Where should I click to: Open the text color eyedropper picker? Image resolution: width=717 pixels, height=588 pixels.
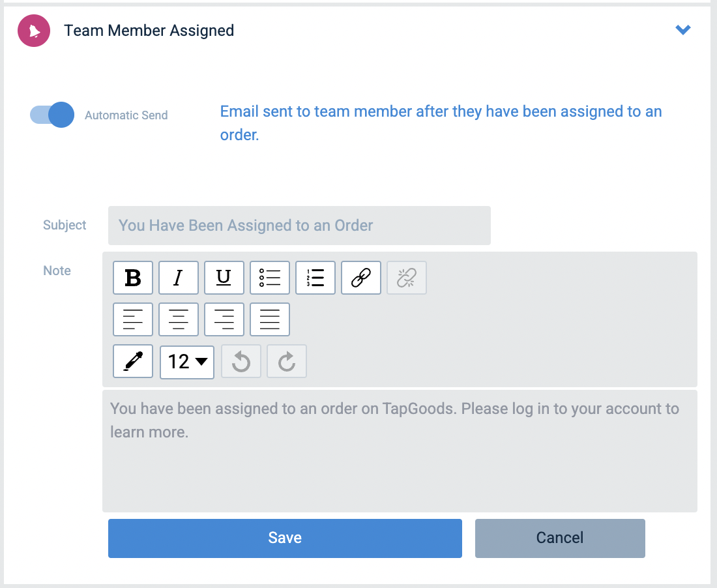[132, 361]
